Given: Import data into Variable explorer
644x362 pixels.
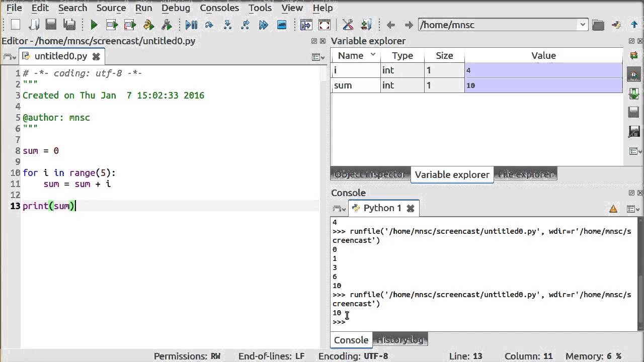Looking at the screenshot, I should (633, 94).
